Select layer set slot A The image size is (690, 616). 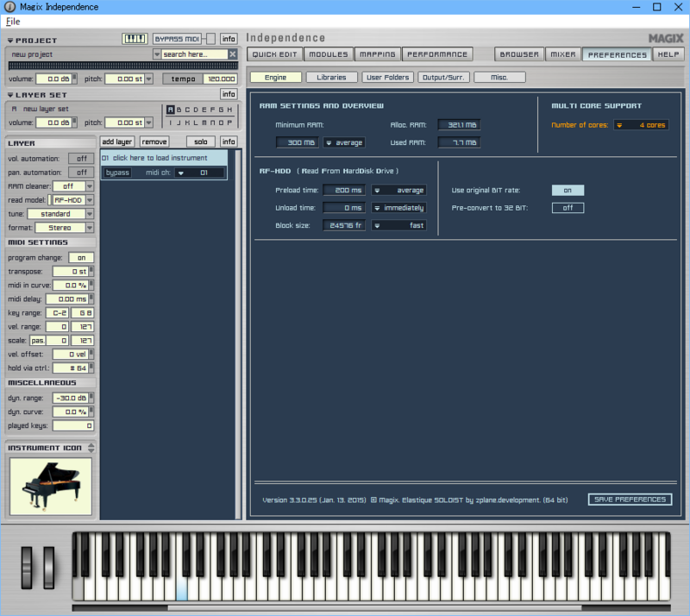tap(170, 110)
